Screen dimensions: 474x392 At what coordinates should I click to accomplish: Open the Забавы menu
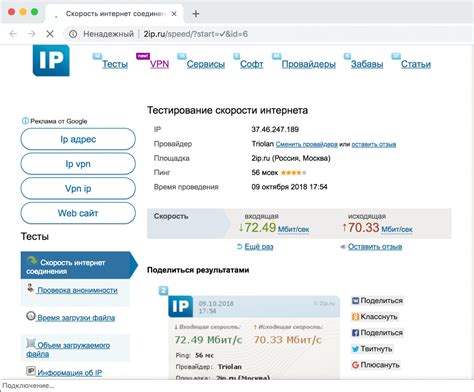[367, 64]
